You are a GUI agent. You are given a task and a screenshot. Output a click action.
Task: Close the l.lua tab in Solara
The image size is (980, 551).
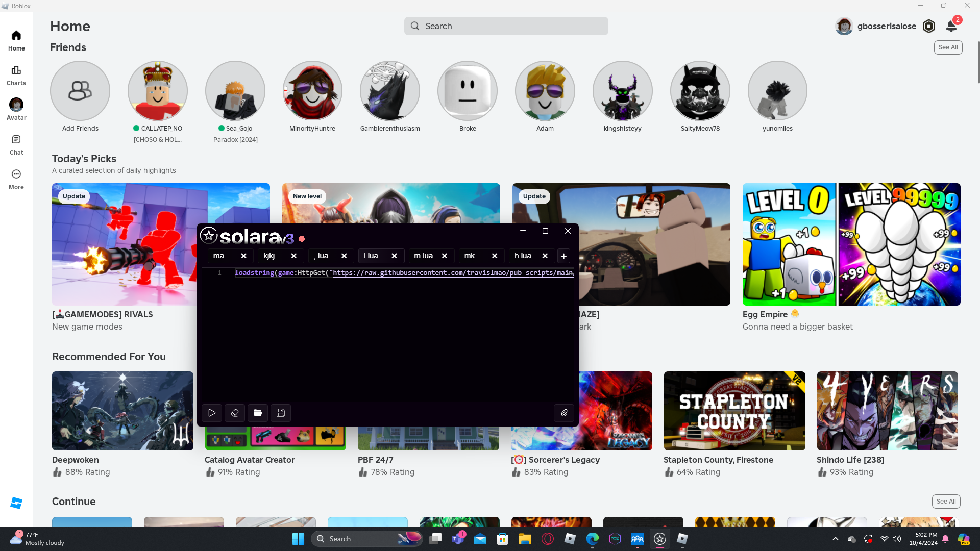[x=394, y=256]
